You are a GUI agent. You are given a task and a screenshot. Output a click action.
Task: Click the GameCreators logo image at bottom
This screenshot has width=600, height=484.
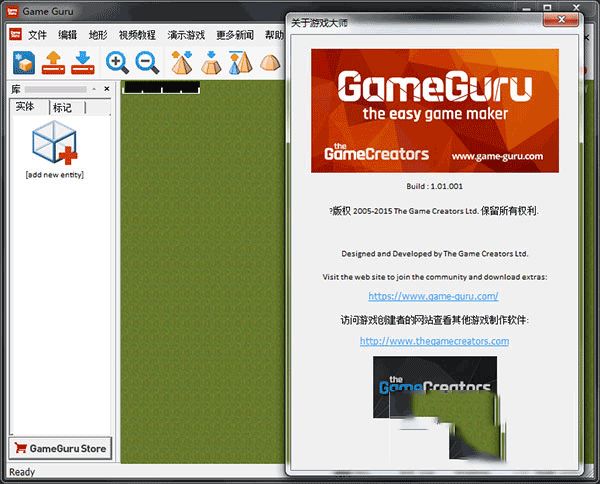point(435,387)
